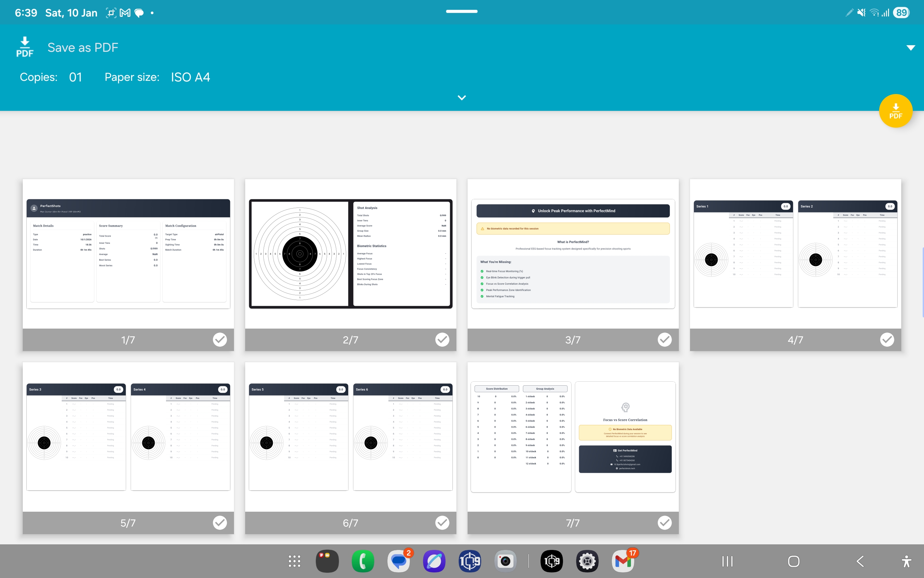Toggle page 7/7 selection checkmark
924x578 pixels.
tap(664, 523)
